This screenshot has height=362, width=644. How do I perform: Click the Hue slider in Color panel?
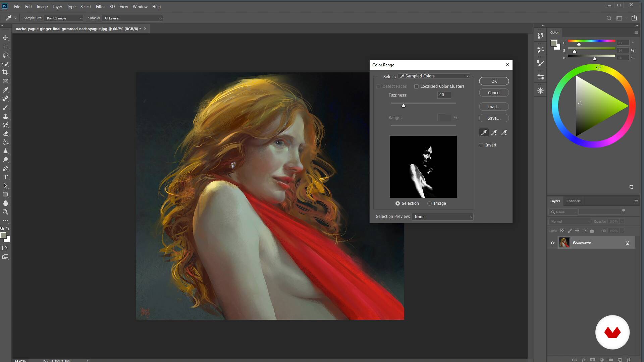(591, 41)
